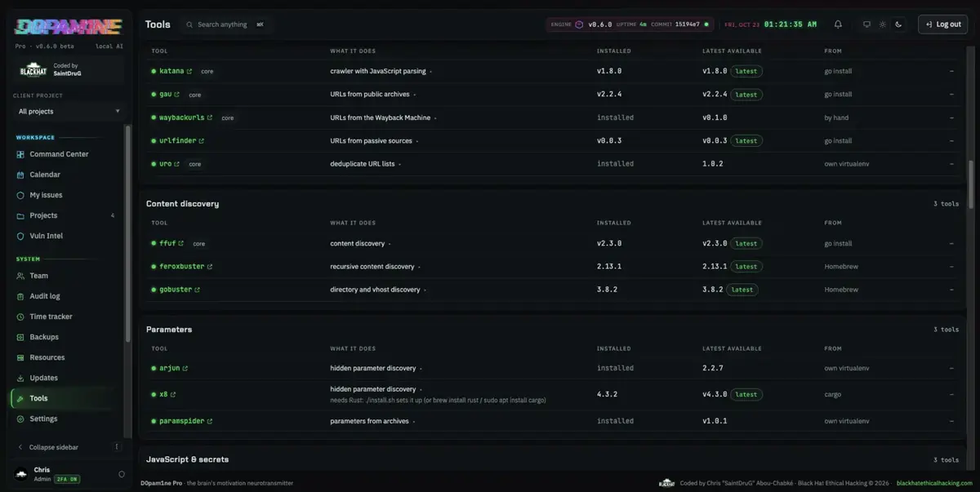Expand arjun hidden parameter discovery detail

tap(421, 369)
